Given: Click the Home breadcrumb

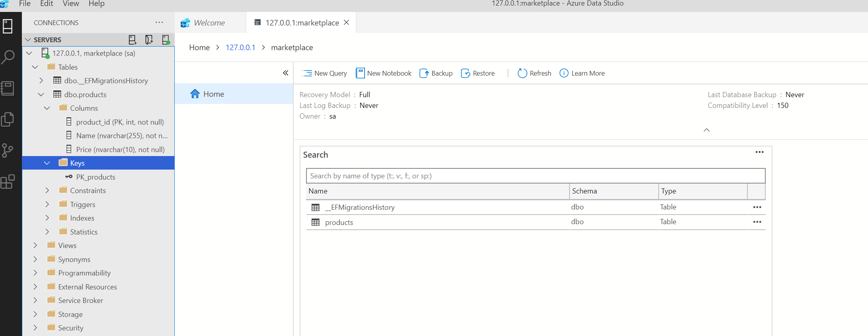Looking at the screenshot, I should tap(199, 47).
